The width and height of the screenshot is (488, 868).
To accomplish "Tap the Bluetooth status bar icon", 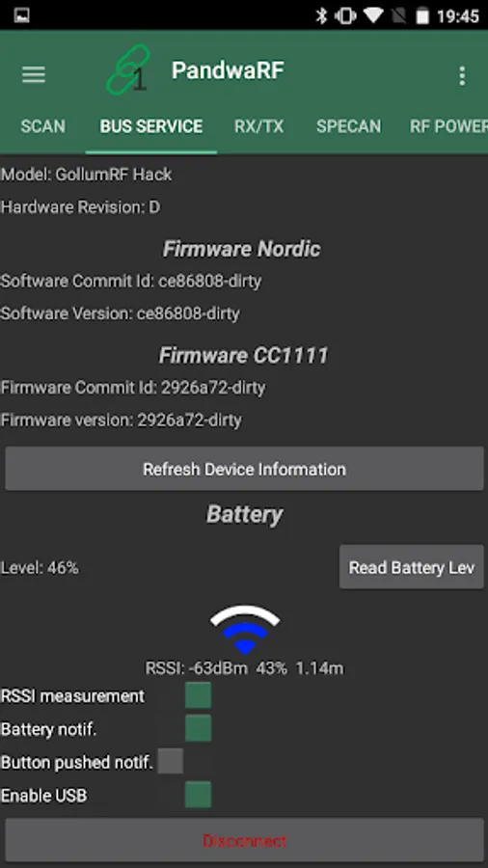I will point(321,15).
